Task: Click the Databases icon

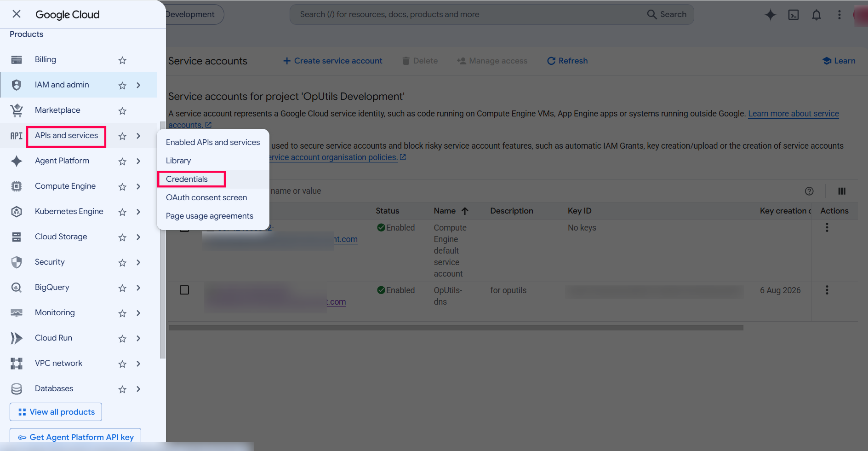Action: 17,388
